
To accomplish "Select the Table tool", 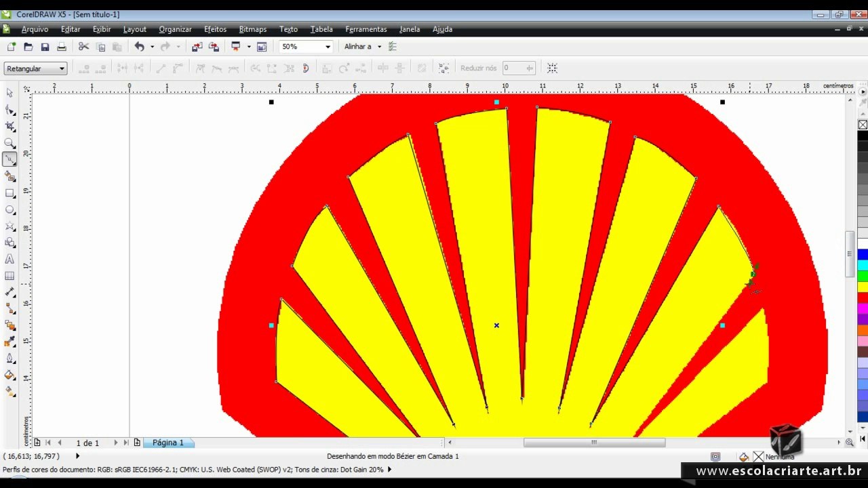I will tap(9, 276).
